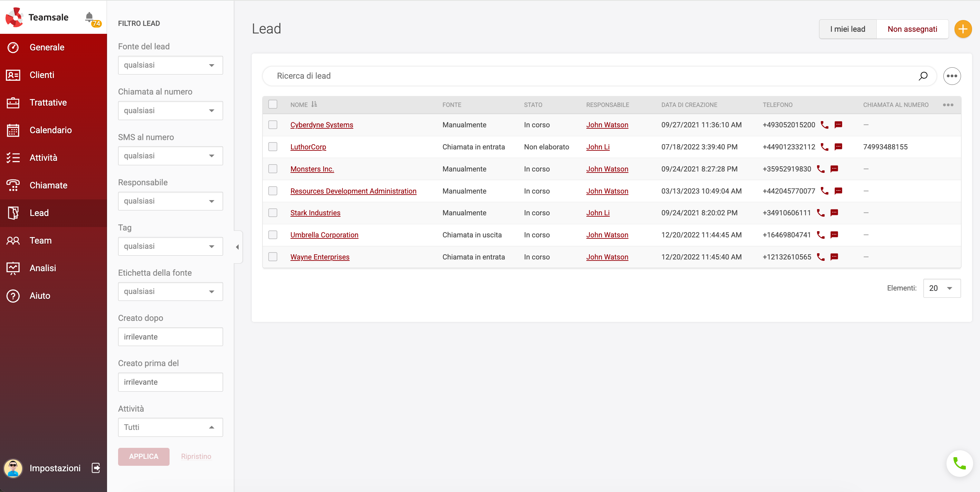Collapse the filter panel with the chevron

pos(237,247)
